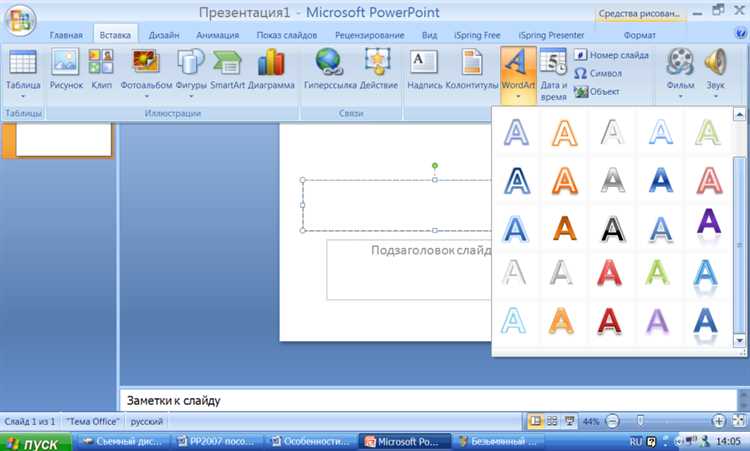Choose solid orange WordArt style

coord(564,228)
